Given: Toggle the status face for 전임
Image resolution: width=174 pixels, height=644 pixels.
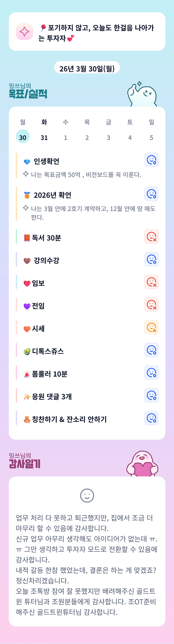Looking at the screenshot, I should coord(151,304).
